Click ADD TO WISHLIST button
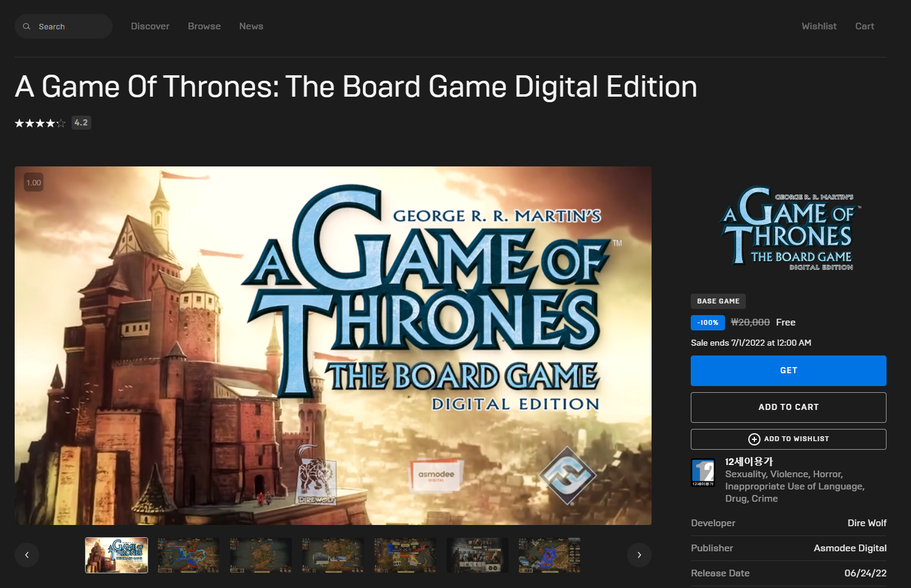This screenshot has height=588, width=911. [789, 439]
